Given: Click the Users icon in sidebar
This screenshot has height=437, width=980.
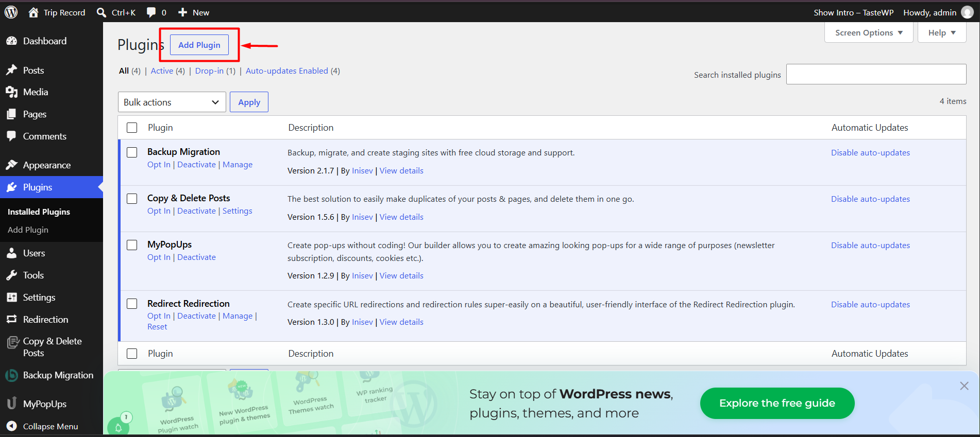Looking at the screenshot, I should tap(11, 253).
